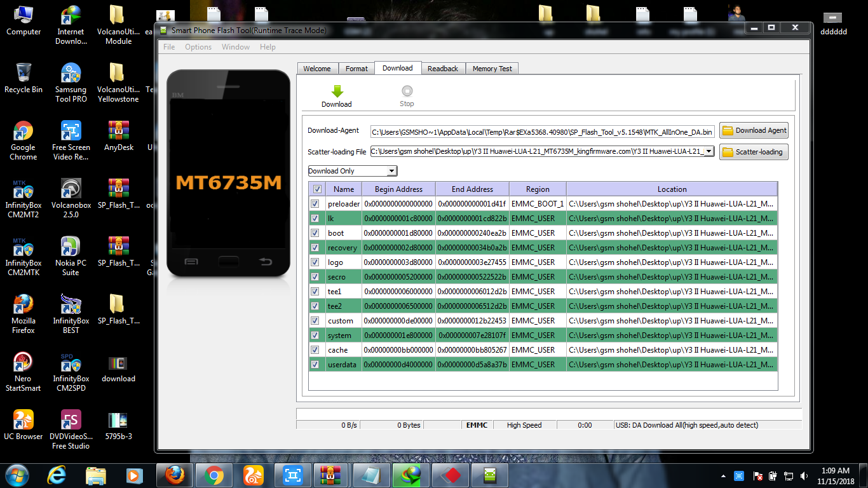Click the Computer desktop icon
The width and height of the screenshot is (868, 488).
[x=24, y=21]
